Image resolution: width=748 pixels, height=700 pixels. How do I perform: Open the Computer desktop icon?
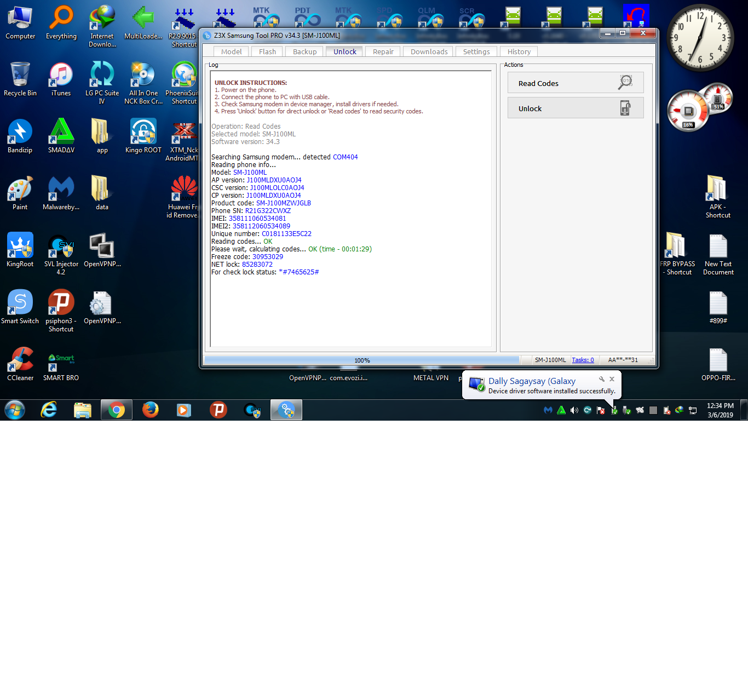coord(20,23)
